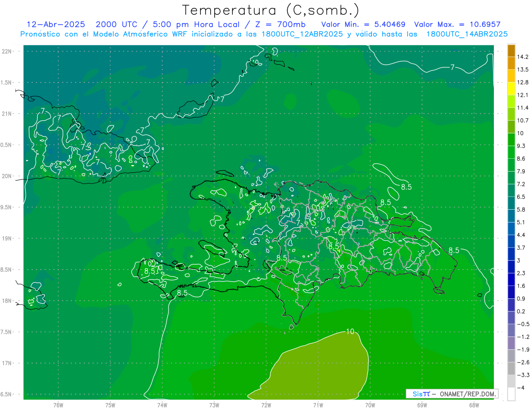Pick the yellow swatch between 12.8 and 12.1
532x411 pixels.
coord(511,88)
